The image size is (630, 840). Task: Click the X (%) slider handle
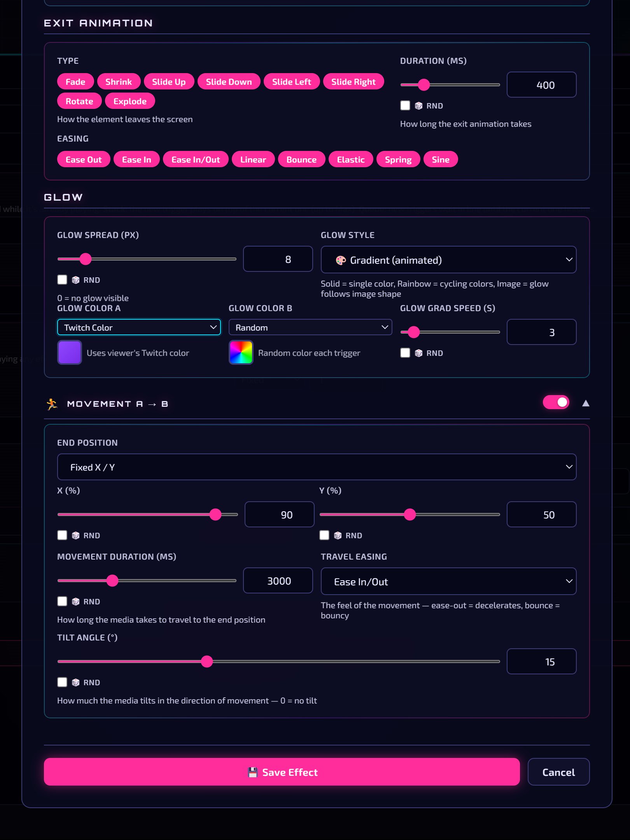[x=215, y=514]
